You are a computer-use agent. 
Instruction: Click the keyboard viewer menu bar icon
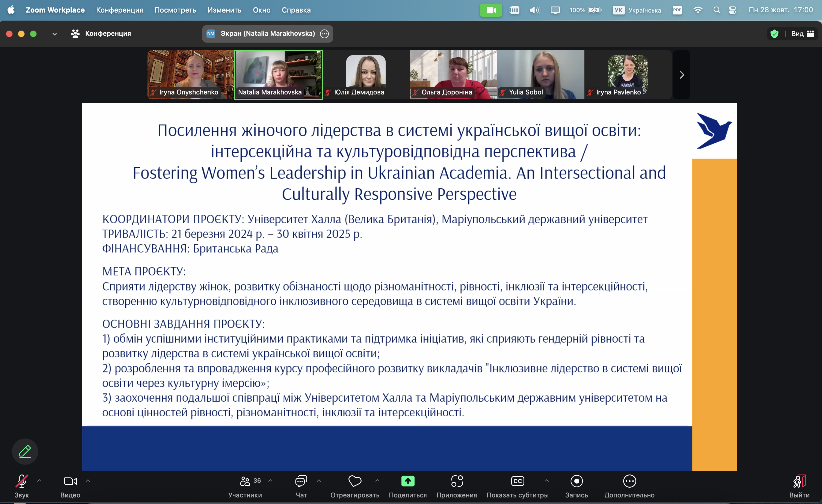coord(515,10)
